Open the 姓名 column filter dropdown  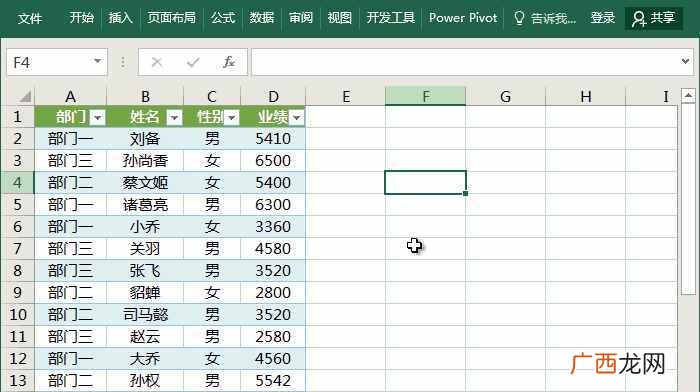coord(174,118)
